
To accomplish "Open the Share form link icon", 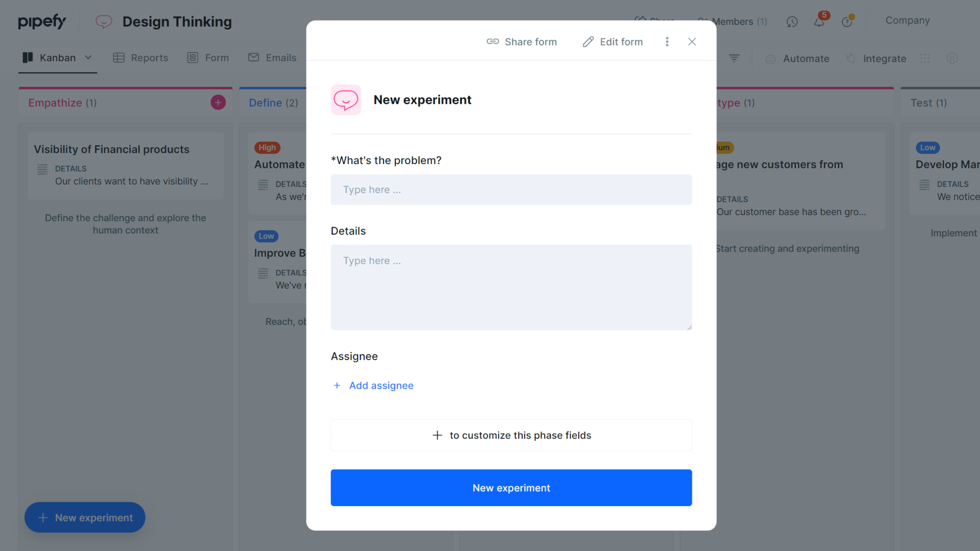I will click(492, 42).
